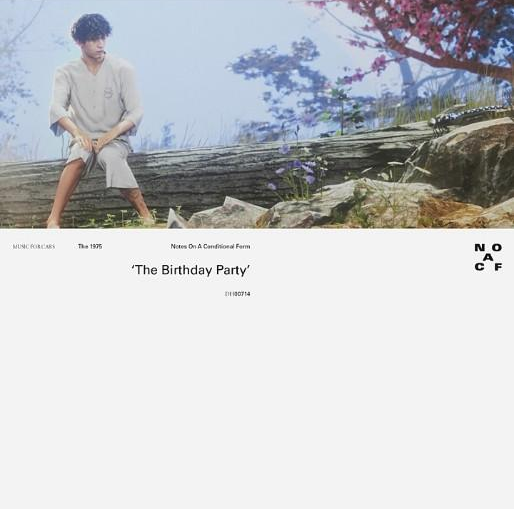The image size is (514, 509).
Task: Click the letter C in the logo
Action: (479, 267)
